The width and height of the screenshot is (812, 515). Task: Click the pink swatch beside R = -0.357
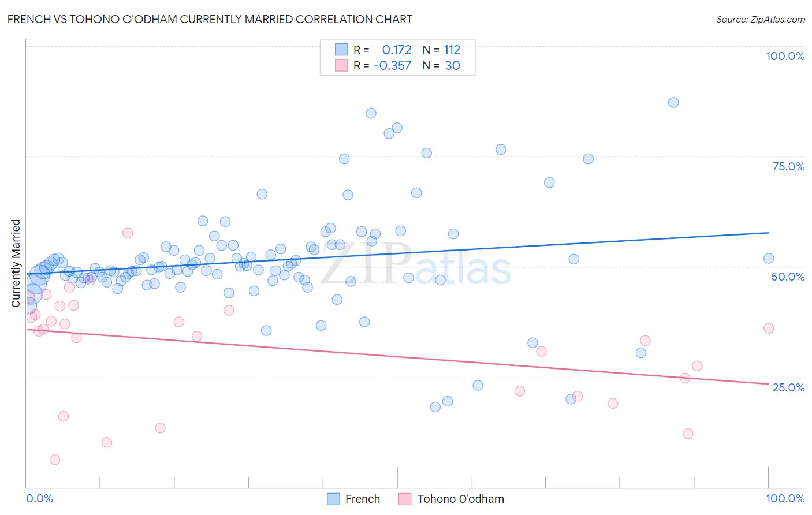[x=341, y=65]
